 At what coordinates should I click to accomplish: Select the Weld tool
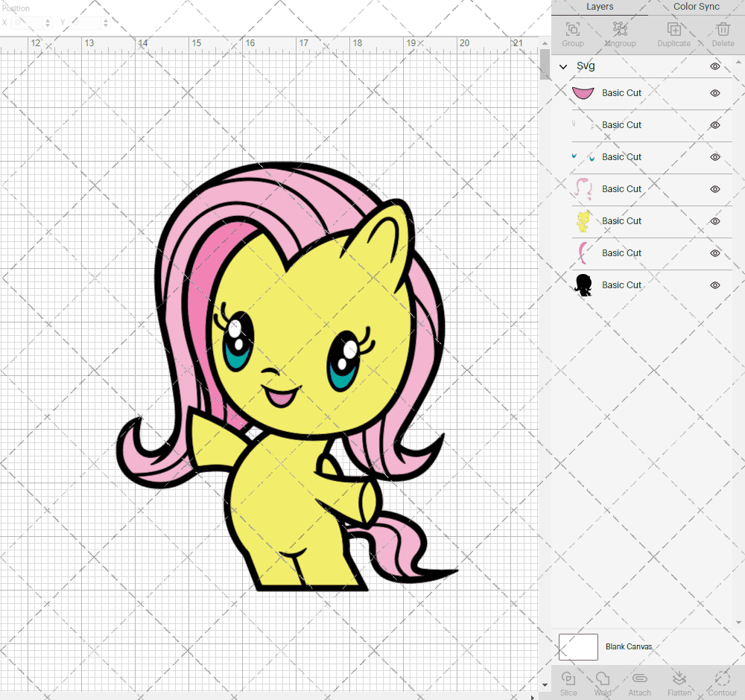[x=603, y=678]
